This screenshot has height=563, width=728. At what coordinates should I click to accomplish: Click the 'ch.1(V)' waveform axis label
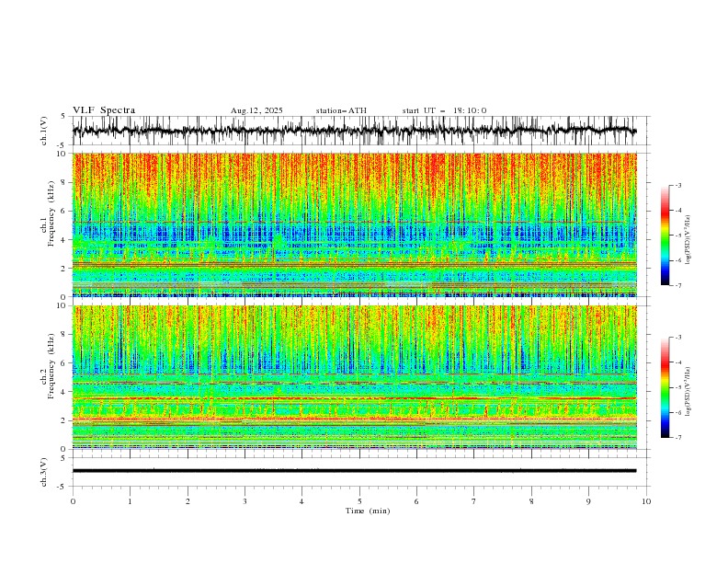pos(44,131)
